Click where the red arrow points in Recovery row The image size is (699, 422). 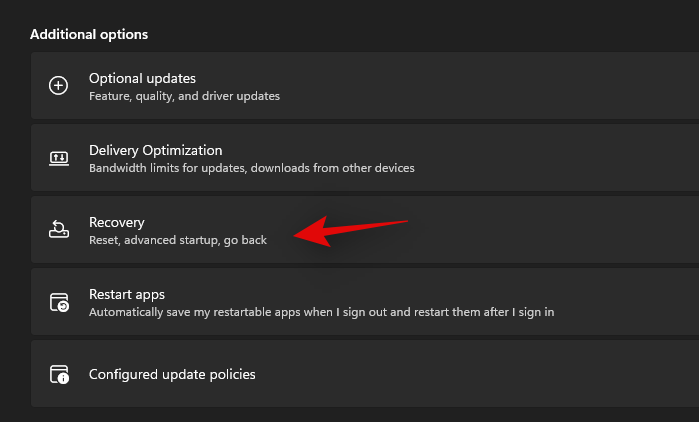(x=296, y=237)
